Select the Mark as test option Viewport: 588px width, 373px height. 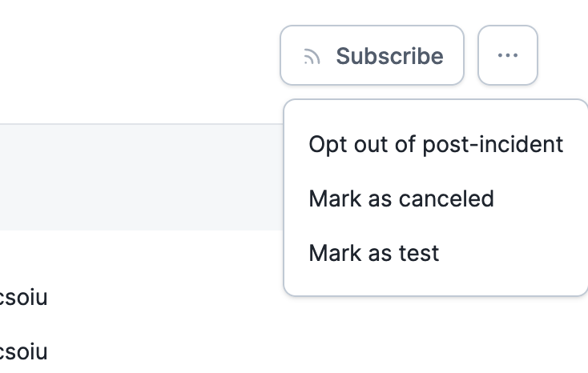click(373, 253)
